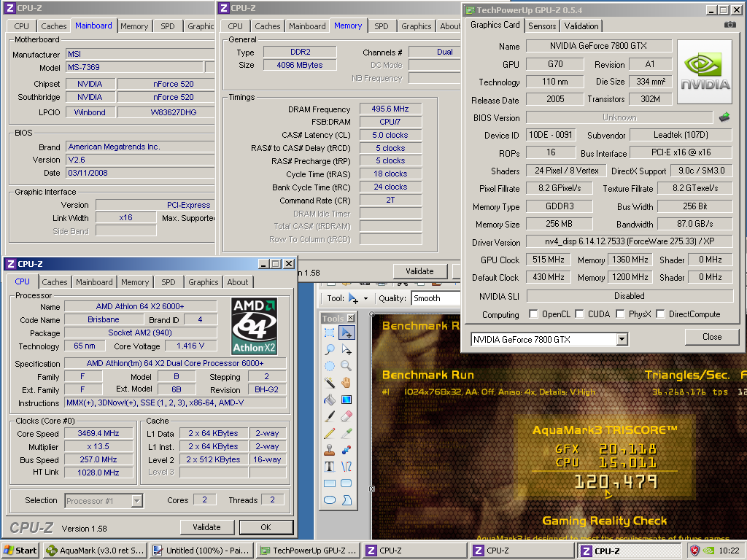Open the GeForce 7800 GTX card dropdown

[622, 339]
